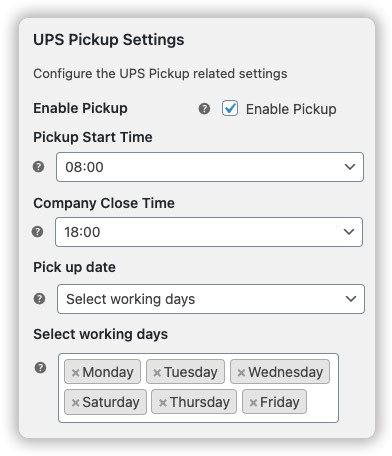Image resolution: width=392 pixels, height=456 pixels.
Task: Remove Thursday from working days
Action: coord(163,403)
